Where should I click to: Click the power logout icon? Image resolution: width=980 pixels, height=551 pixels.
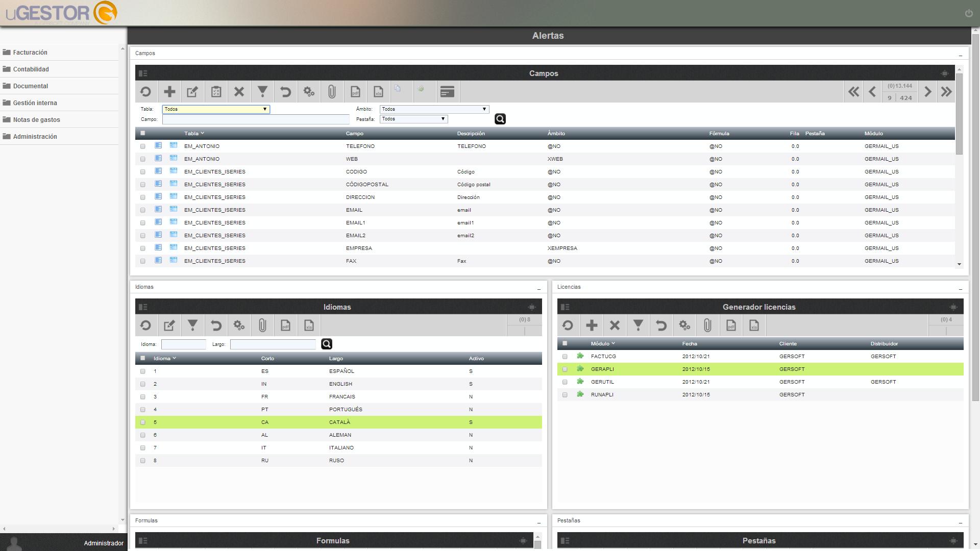969,13
